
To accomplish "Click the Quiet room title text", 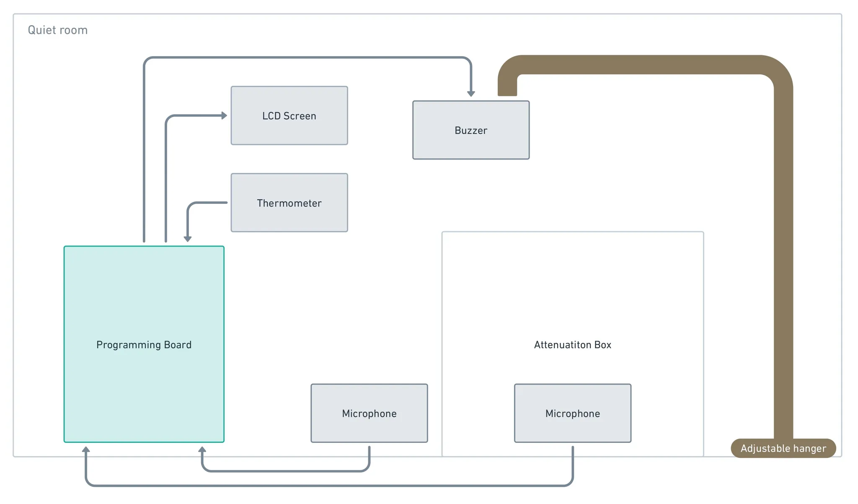I will pos(58,30).
